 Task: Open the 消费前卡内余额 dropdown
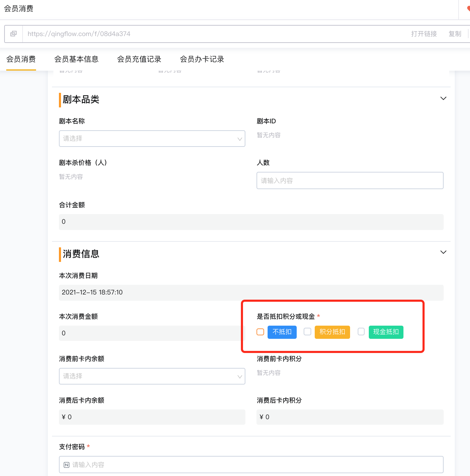pos(152,376)
